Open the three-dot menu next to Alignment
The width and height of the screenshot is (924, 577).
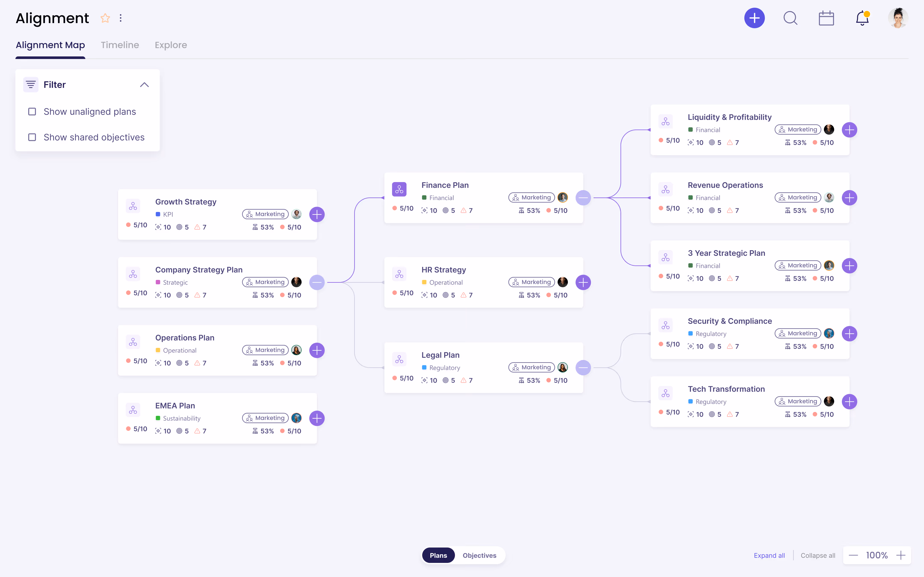tap(121, 18)
